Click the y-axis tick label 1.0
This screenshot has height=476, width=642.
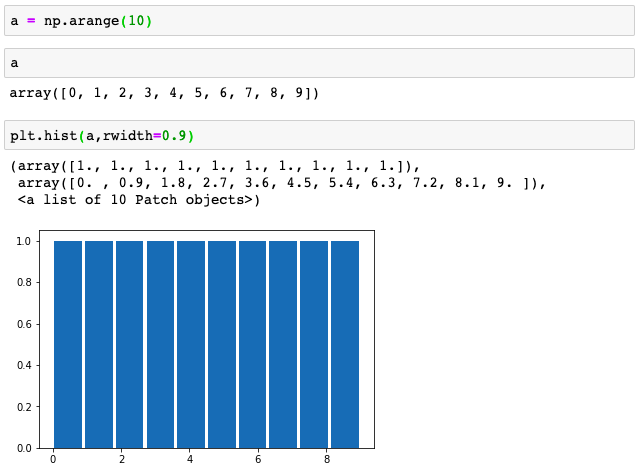tap(24, 241)
